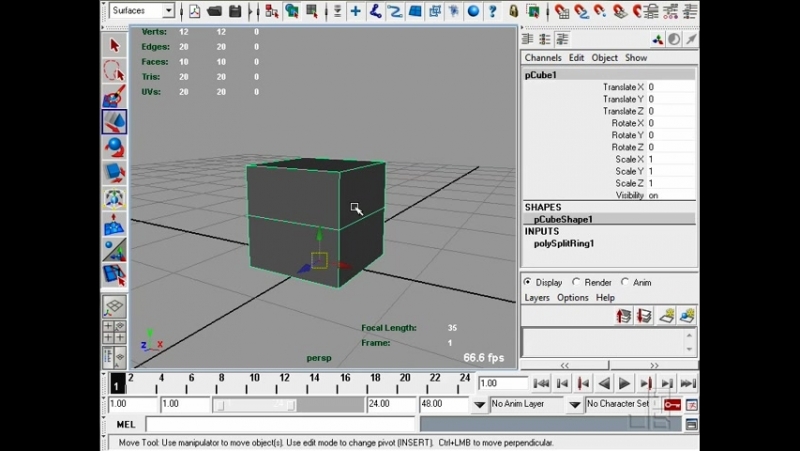Toggle the lock selection padlock icon
Screen dimensions: 800x451
(514, 11)
